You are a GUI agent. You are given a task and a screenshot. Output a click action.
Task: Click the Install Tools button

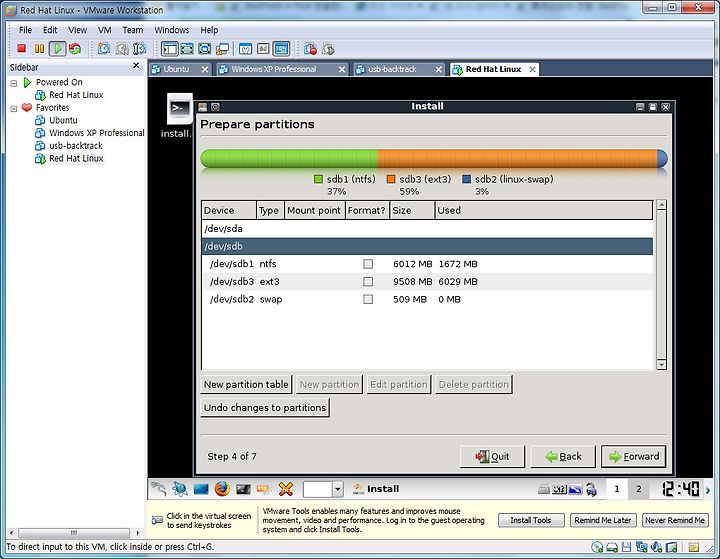click(x=531, y=520)
